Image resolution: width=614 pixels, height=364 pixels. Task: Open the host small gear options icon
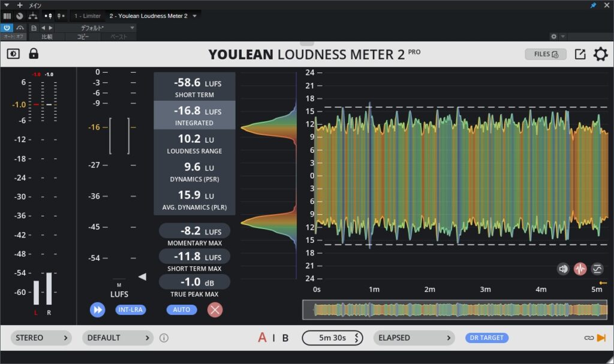pos(553,37)
